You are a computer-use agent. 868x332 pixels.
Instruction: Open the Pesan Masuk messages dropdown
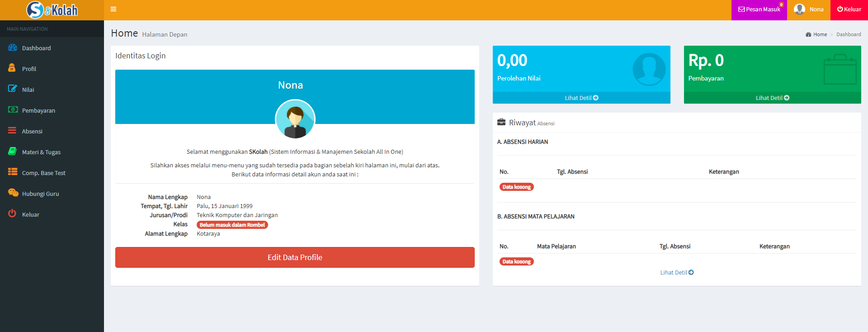pos(759,9)
